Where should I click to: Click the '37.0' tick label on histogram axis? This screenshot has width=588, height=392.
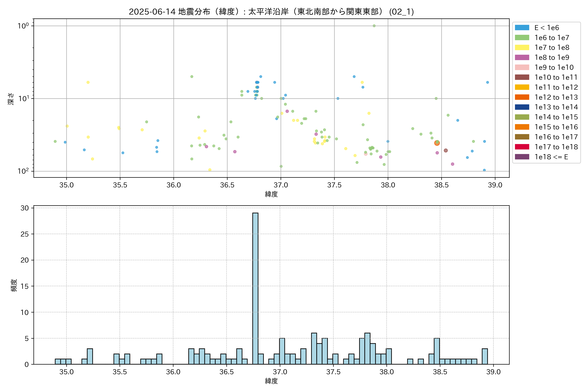point(280,372)
